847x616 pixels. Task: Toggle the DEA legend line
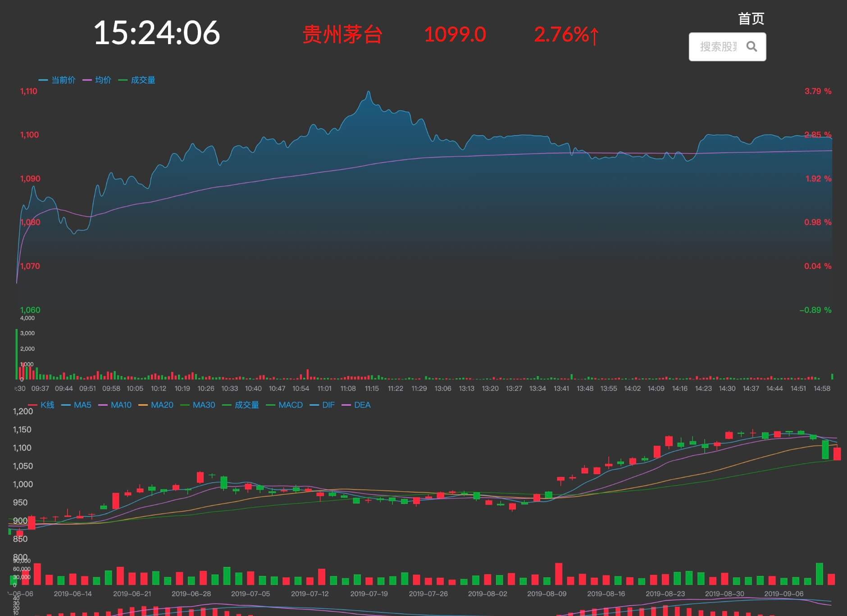[356, 405]
